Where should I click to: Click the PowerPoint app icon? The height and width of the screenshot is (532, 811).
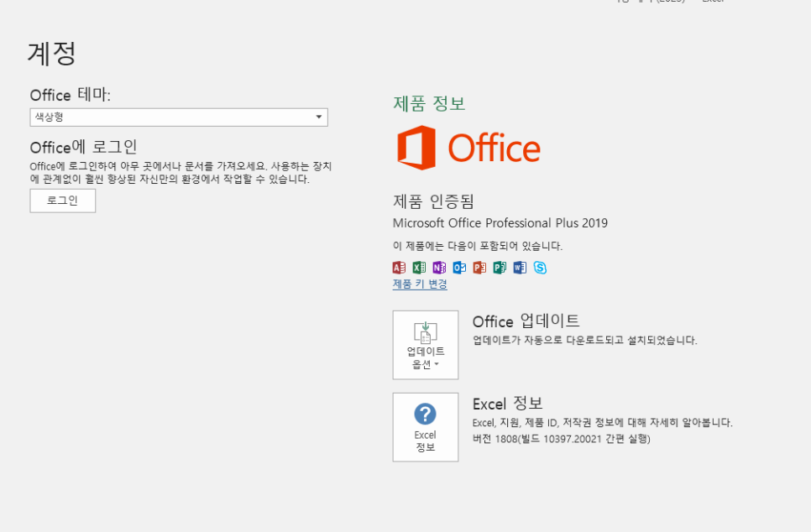click(x=479, y=268)
